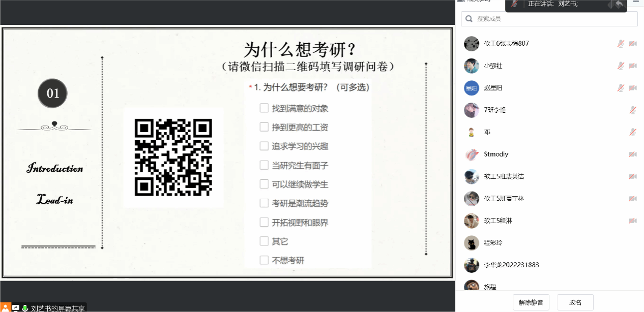Click the muted microphone icon for 赵星阳
Image resolution: width=644 pixels, height=312 pixels.
[x=621, y=88]
